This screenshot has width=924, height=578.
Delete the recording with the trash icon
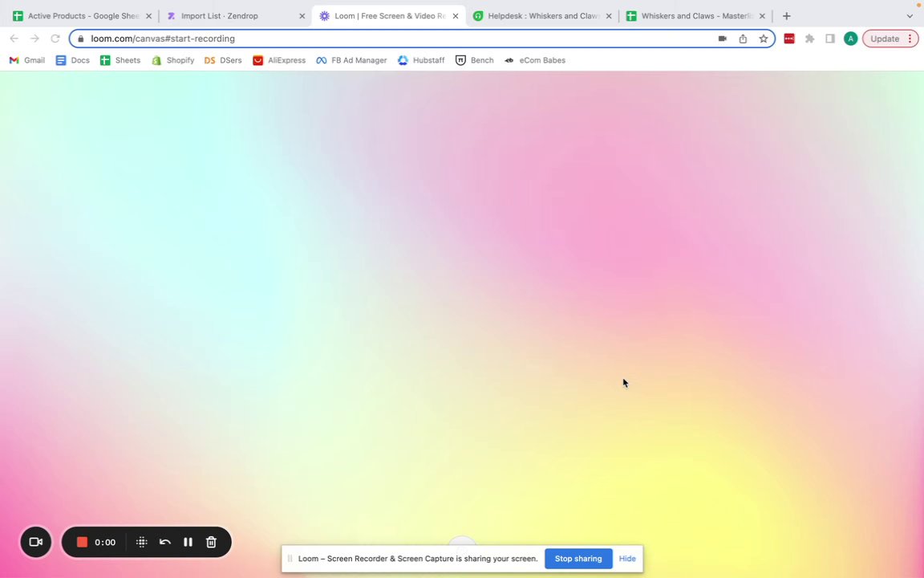[212, 542]
